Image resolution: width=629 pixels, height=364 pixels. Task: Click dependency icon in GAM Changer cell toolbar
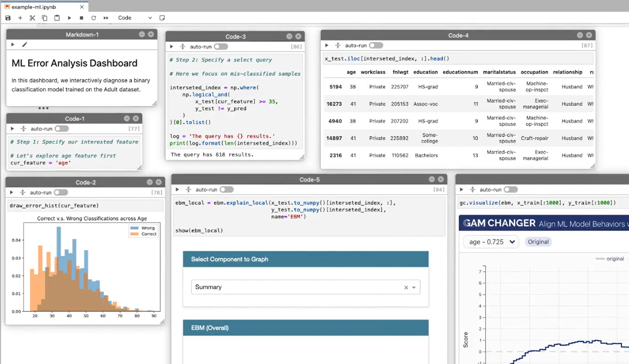pyautogui.click(x=473, y=189)
